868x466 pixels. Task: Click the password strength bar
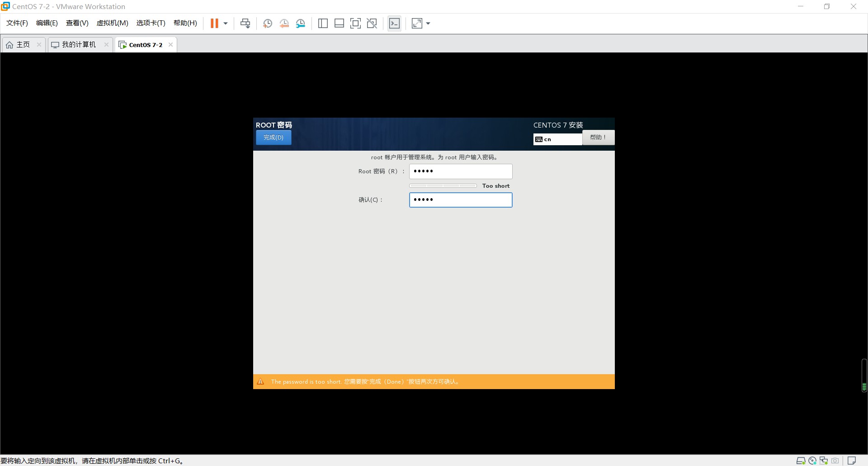click(x=443, y=186)
